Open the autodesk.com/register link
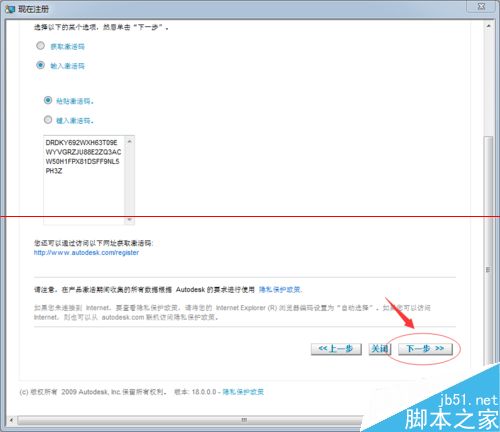Image resolution: width=500 pixels, height=432 pixels. (86, 253)
